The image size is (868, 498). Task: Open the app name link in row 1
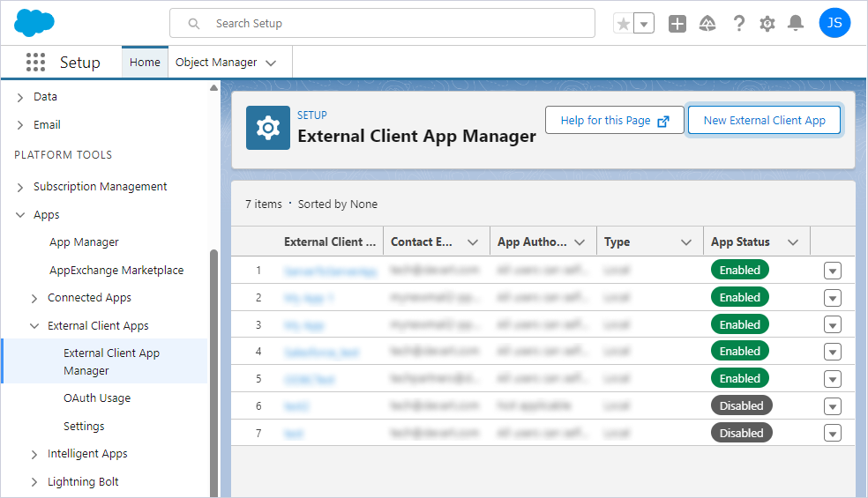[x=331, y=271]
